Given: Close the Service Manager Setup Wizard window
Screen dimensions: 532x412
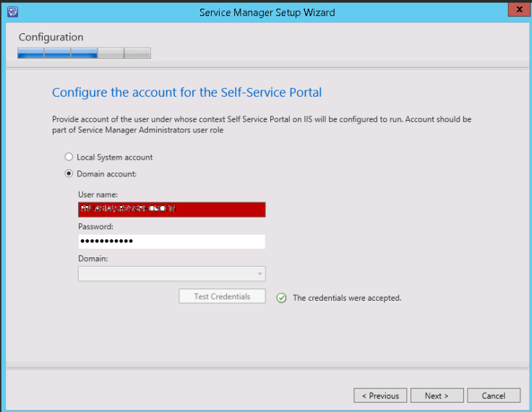Looking at the screenshot, I should click(516, 11).
